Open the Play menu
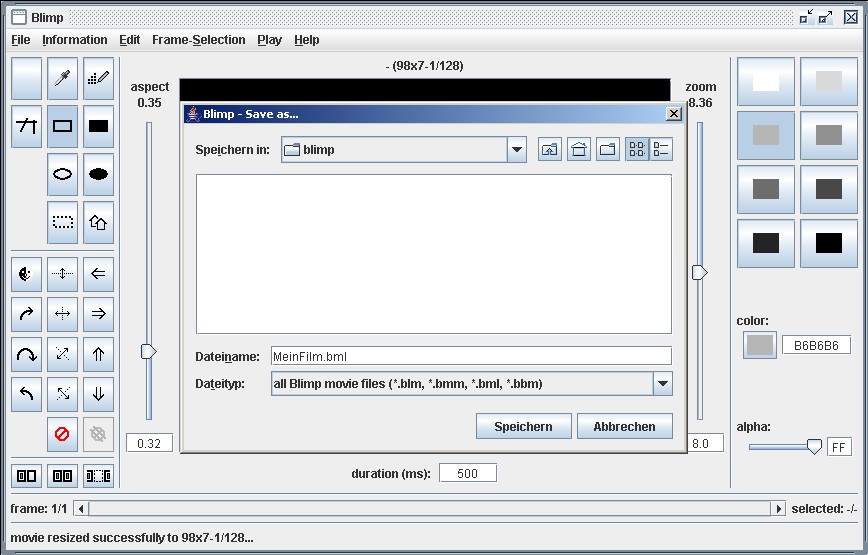 tap(270, 40)
